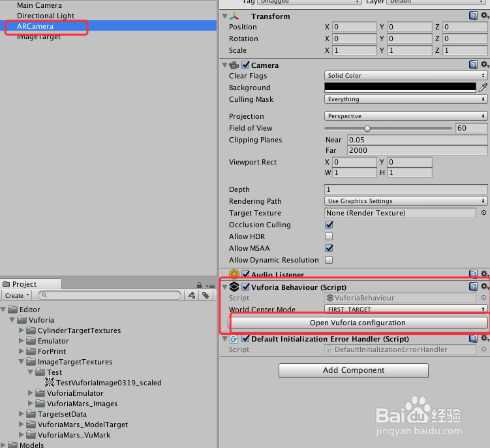Click the Near clipping plane field
The height and width of the screenshot is (448, 490).
417,140
